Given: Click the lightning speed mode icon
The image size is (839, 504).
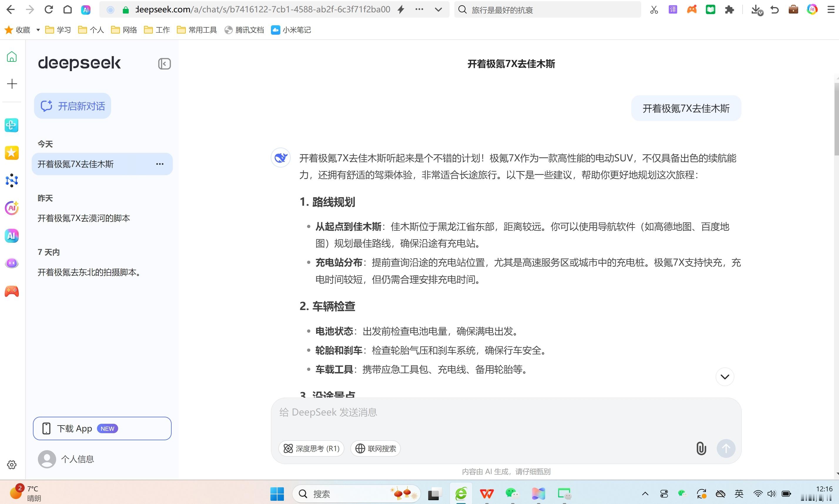Looking at the screenshot, I should [x=401, y=9].
